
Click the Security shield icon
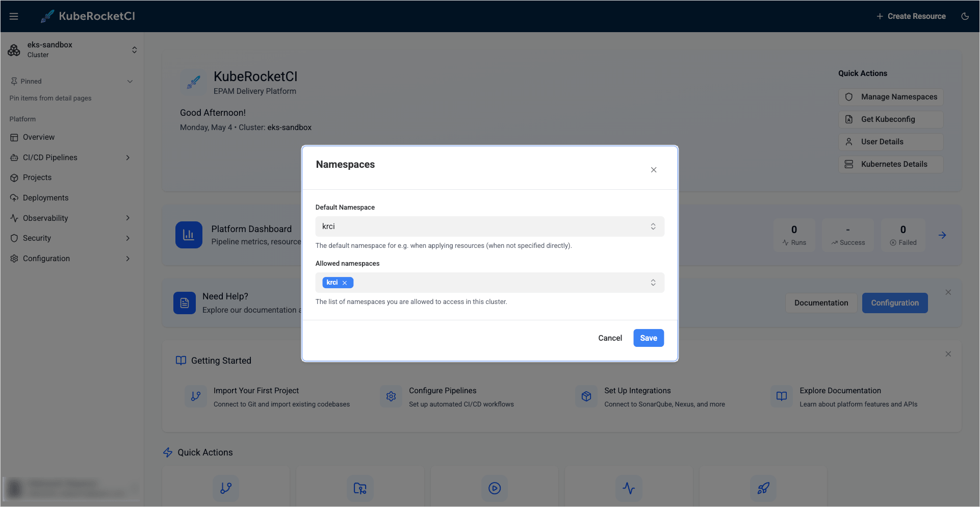[14, 238]
